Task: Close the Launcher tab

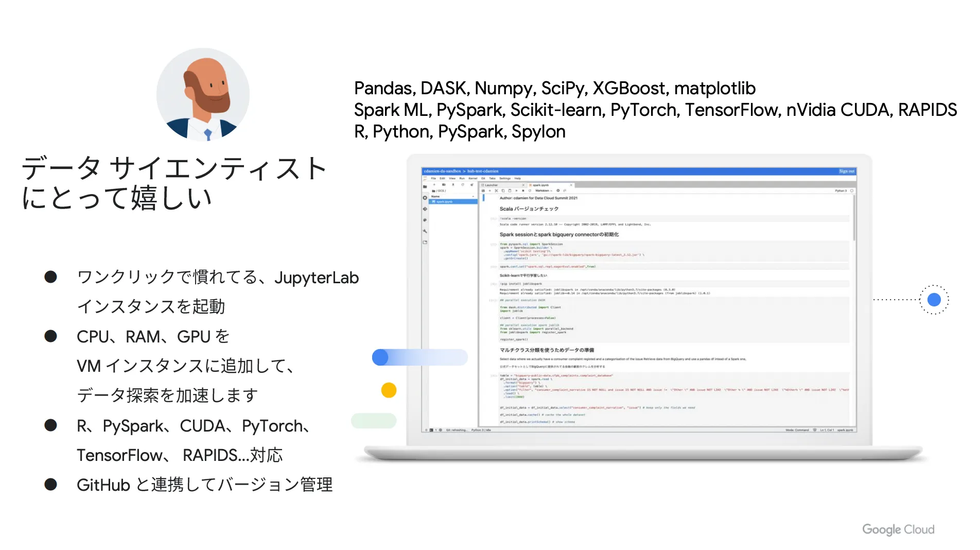Action: coord(523,185)
